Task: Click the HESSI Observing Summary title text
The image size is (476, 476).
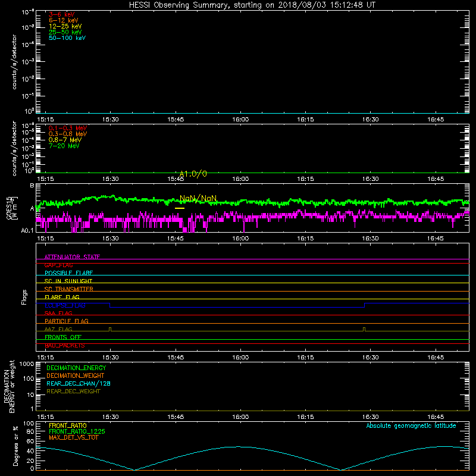Action: pyautogui.click(x=252, y=5)
